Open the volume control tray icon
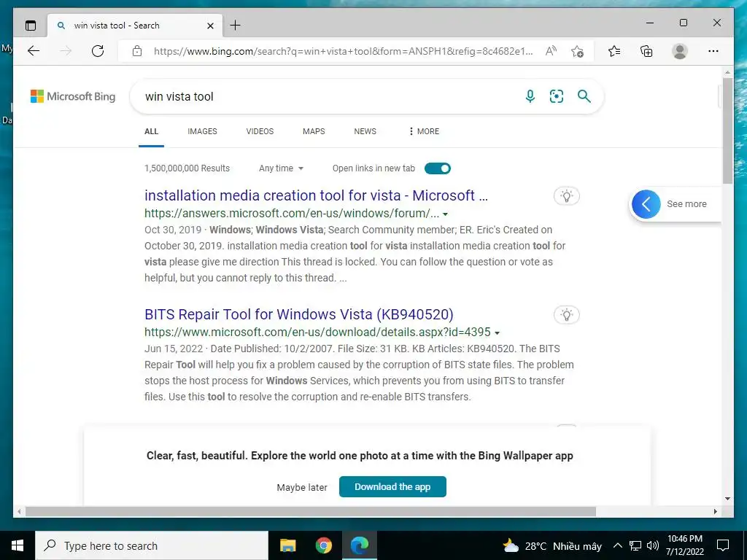Image resolution: width=747 pixels, height=560 pixels. pos(653,545)
